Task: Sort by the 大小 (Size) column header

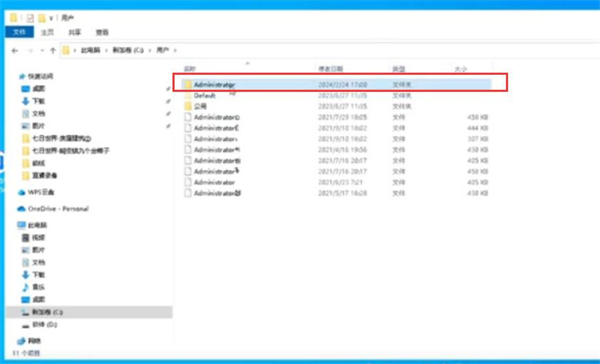Action: (x=461, y=69)
